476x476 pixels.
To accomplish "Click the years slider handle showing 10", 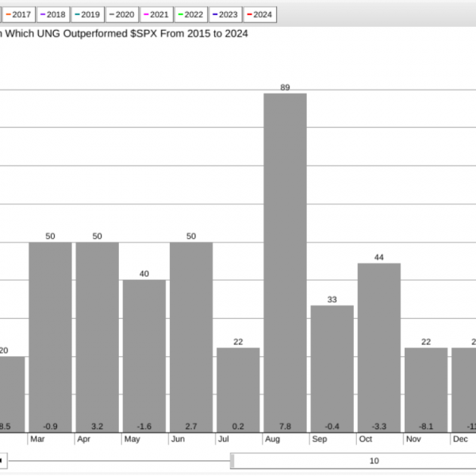I will pos(354,461).
